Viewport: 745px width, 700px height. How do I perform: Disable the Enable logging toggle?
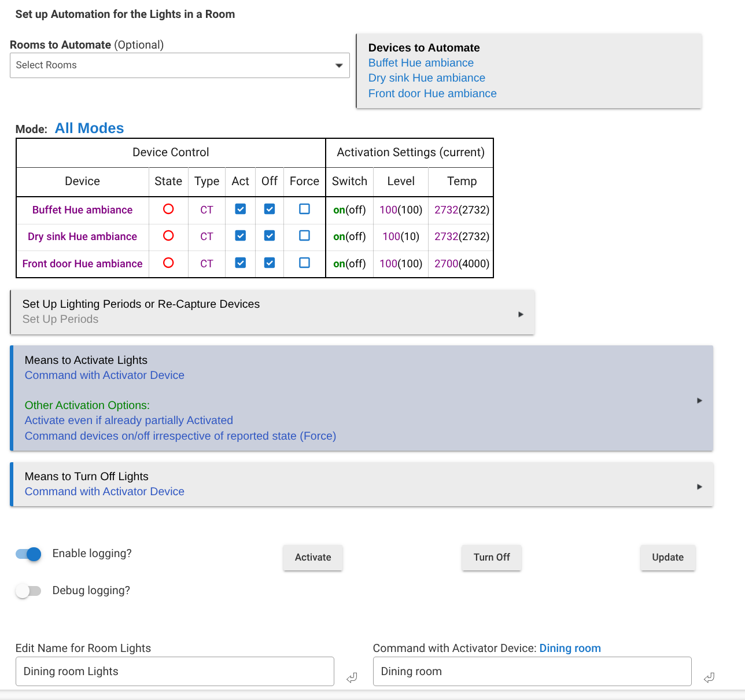tap(28, 554)
